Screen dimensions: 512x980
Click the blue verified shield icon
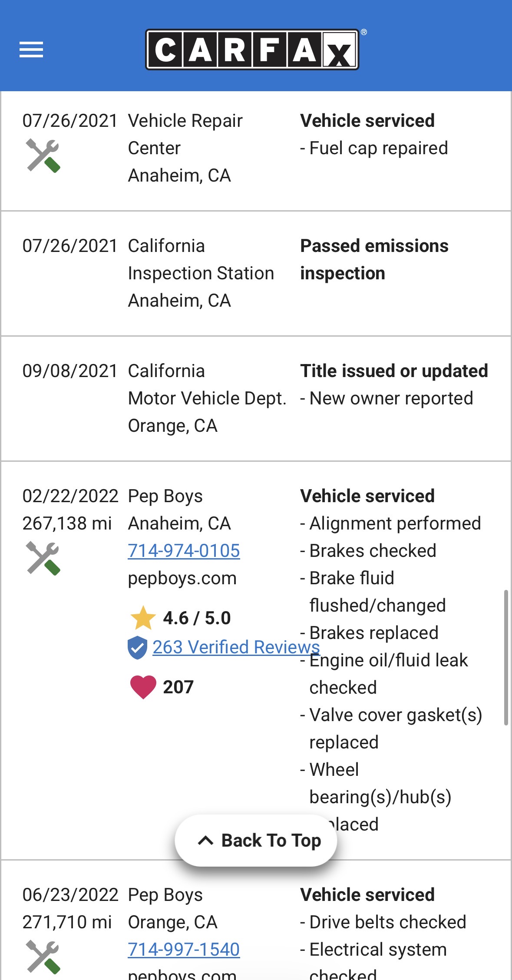pos(137,648)
